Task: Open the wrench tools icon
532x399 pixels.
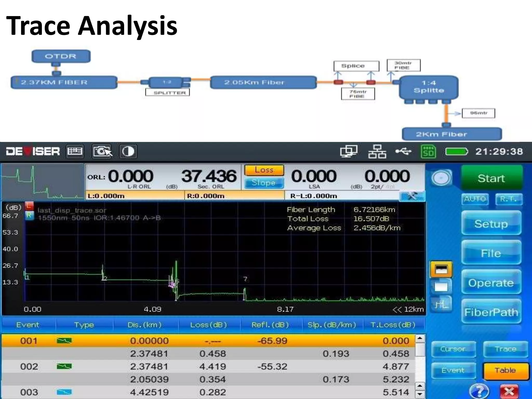Action: point(412,196)
